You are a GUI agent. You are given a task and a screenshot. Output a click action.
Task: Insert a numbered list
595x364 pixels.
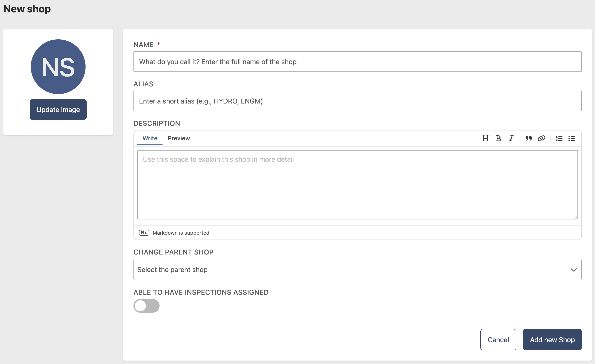(x=559, y=138)
